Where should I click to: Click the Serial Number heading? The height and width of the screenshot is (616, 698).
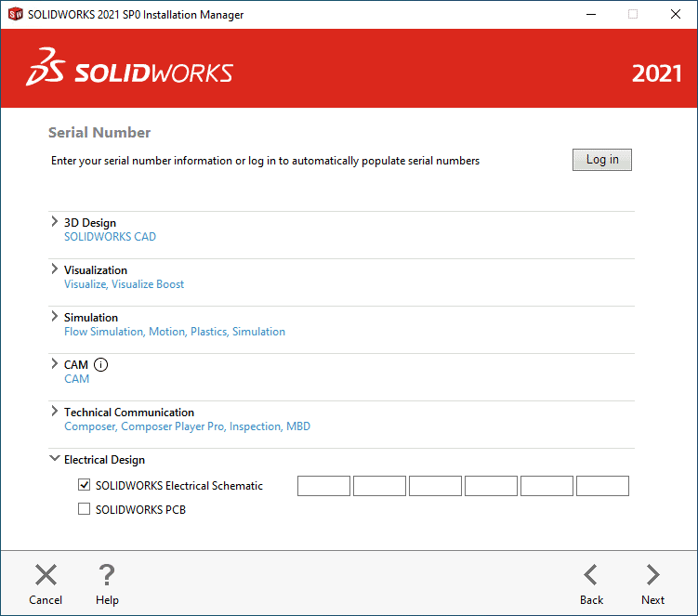[99, 133]
